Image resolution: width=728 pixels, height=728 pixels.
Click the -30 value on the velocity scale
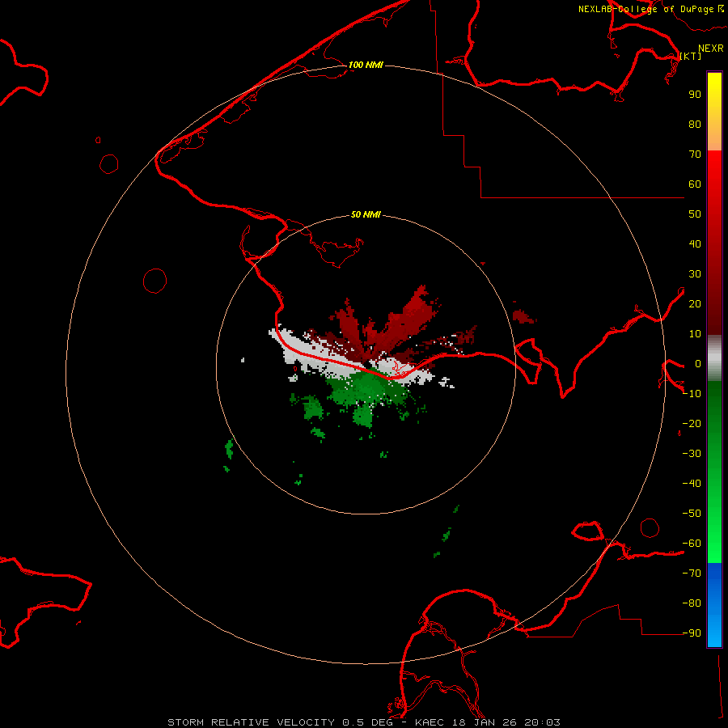click(692, 454)
